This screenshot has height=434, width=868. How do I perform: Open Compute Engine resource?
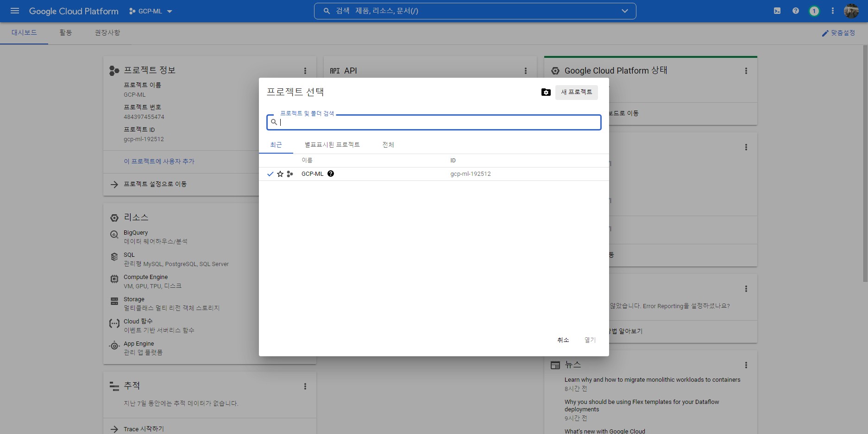[145, 277]
